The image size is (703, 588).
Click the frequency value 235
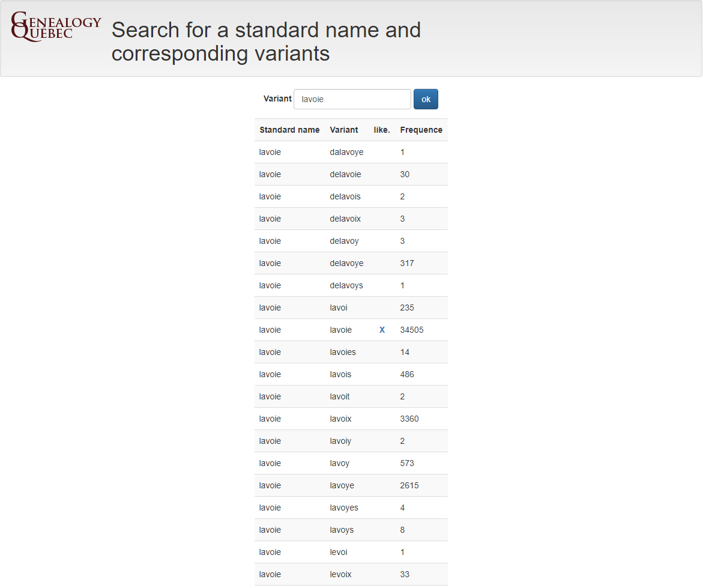point(407,308)
